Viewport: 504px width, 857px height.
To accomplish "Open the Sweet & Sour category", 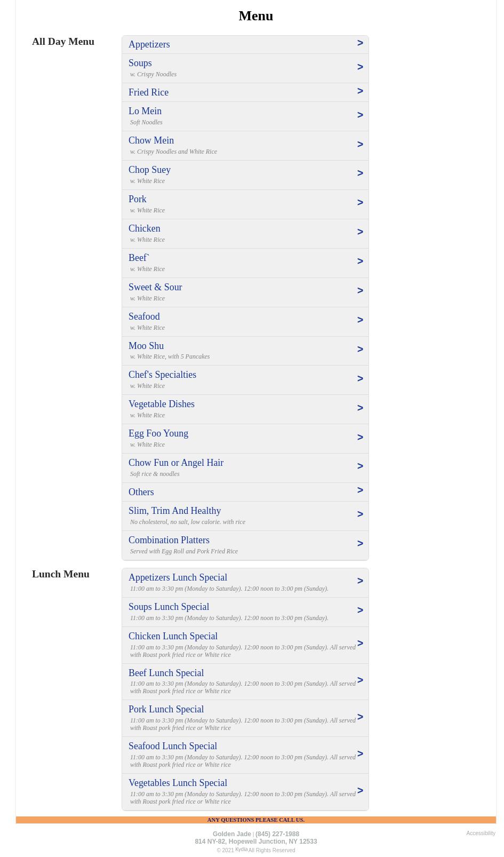I will click(x=155, y=287).
